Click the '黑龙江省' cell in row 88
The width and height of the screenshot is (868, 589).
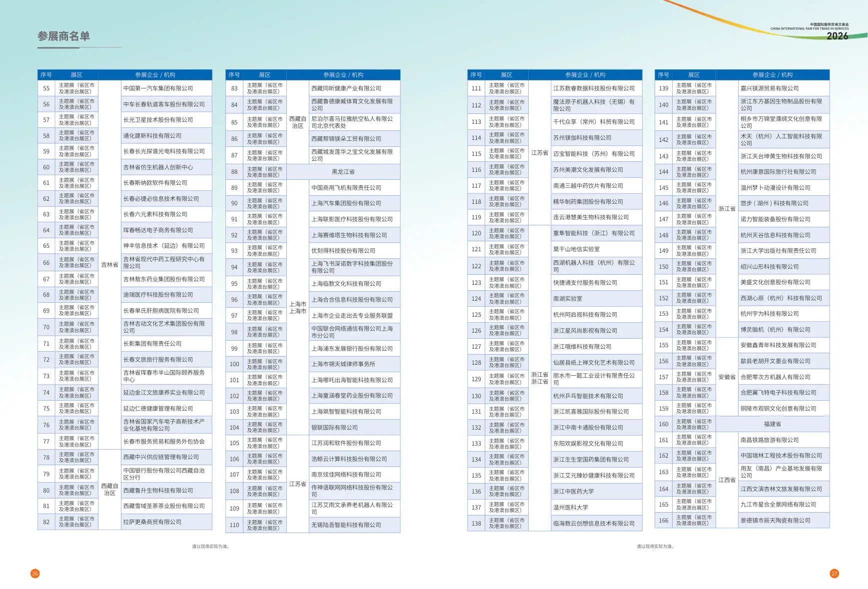(x=343, y=172)
